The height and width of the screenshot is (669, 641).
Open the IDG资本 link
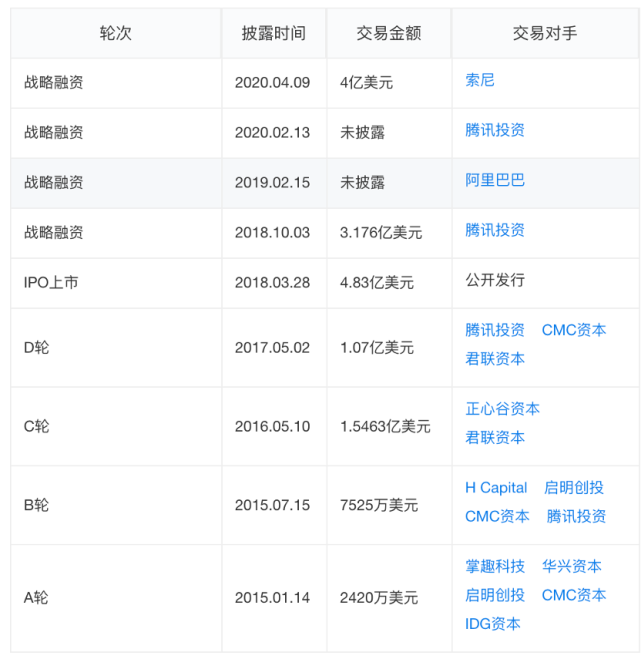pyautogui.click(x=492, y=623)
